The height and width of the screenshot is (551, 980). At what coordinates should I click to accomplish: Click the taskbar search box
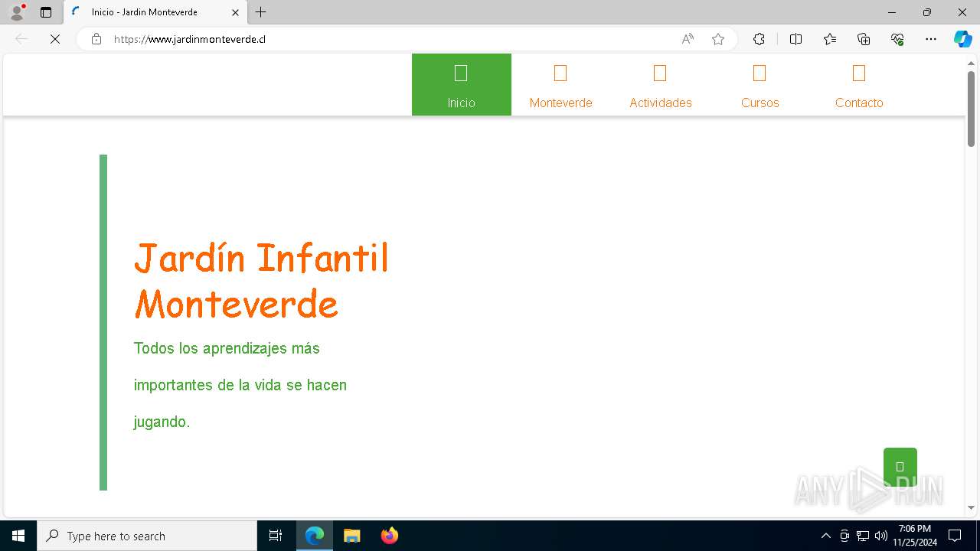(x=147, y=536)
